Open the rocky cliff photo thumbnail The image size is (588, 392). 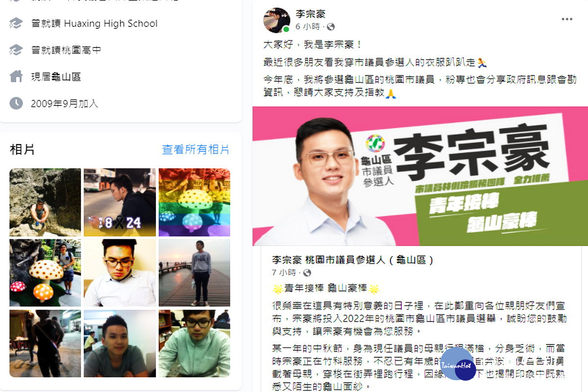click(x=45, y=202)
